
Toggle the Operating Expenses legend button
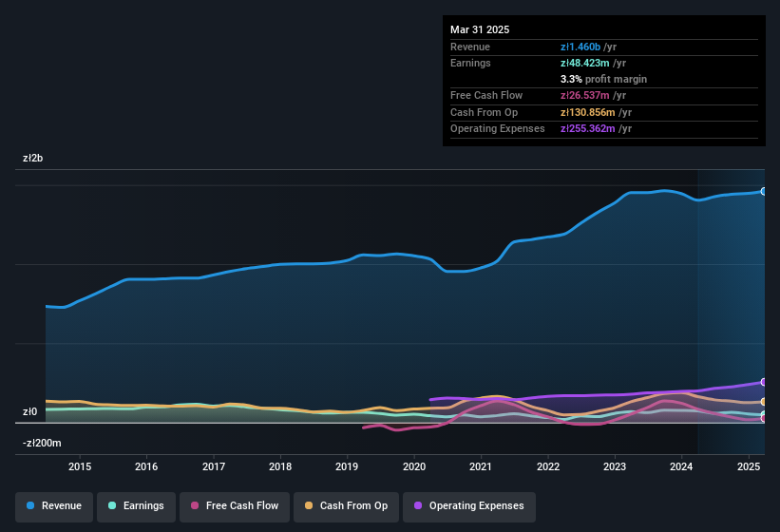(469, 506)
